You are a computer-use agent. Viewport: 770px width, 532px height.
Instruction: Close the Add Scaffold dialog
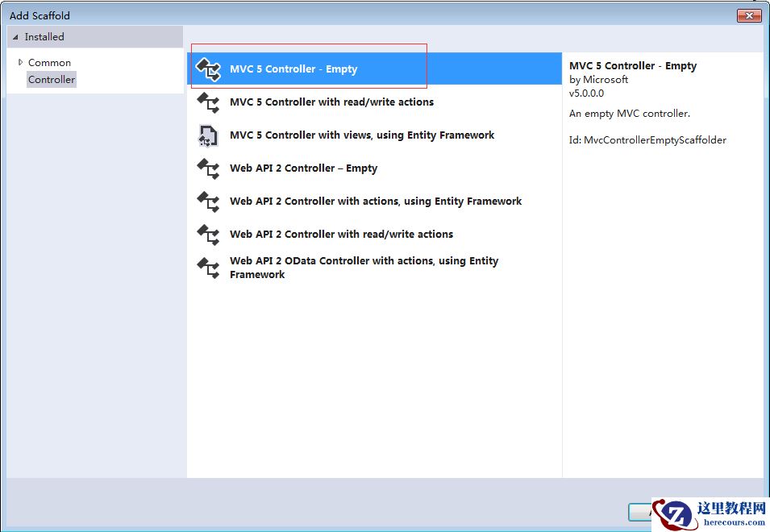(749, 15)
